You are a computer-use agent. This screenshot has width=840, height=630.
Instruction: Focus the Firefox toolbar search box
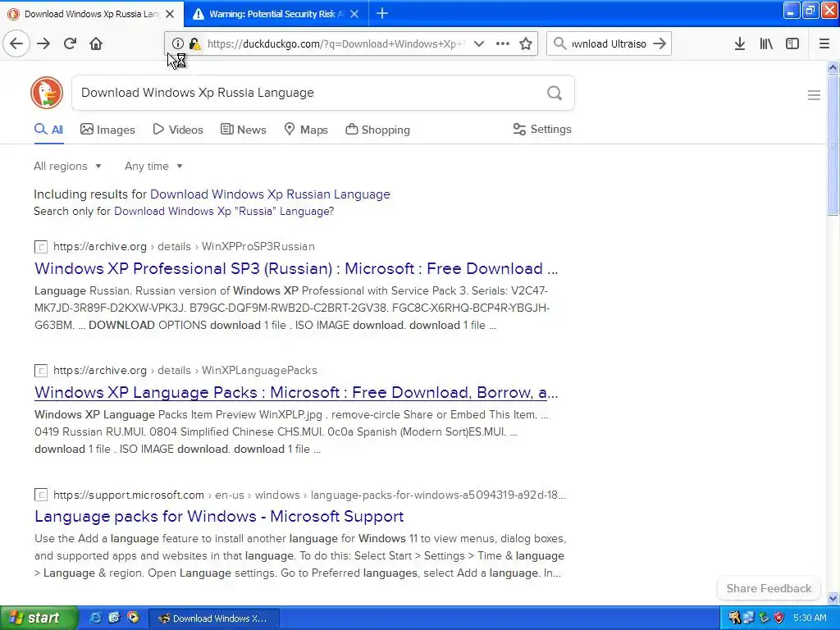pyautogui.click(x=609, y=44)
